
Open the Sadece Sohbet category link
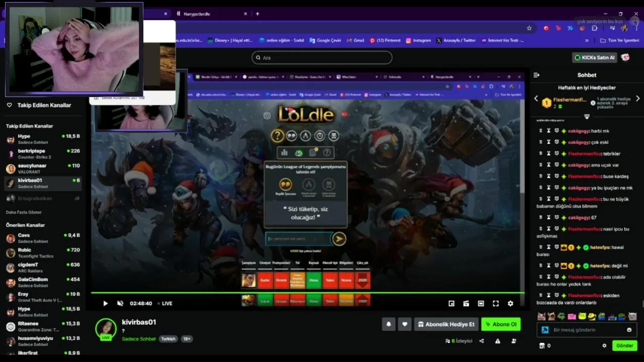[138, 339]
